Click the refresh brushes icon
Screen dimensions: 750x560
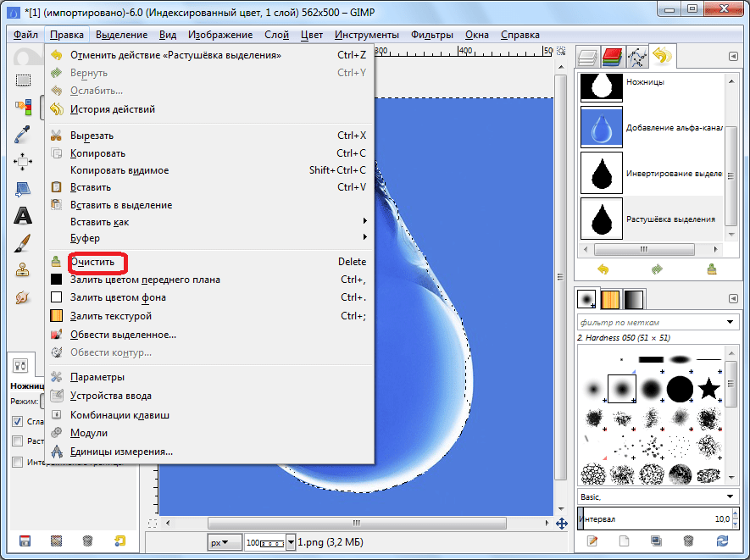tap(722, 541)
